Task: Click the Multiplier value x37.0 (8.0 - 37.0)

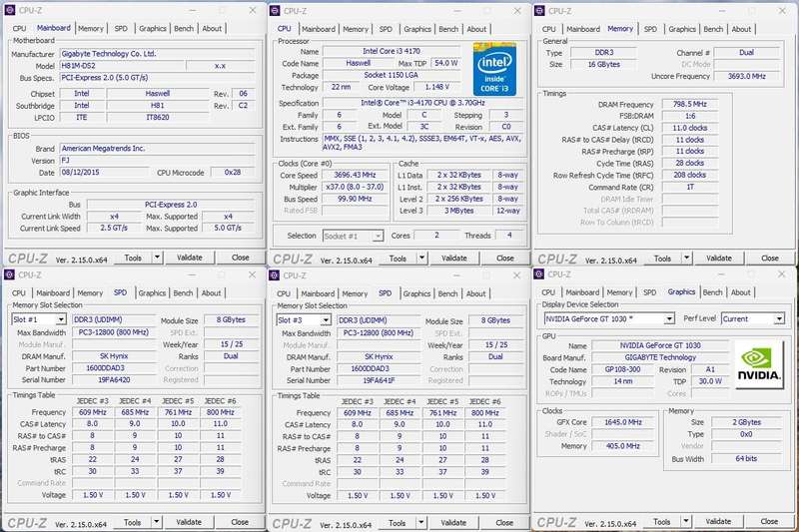Action: 355,187
